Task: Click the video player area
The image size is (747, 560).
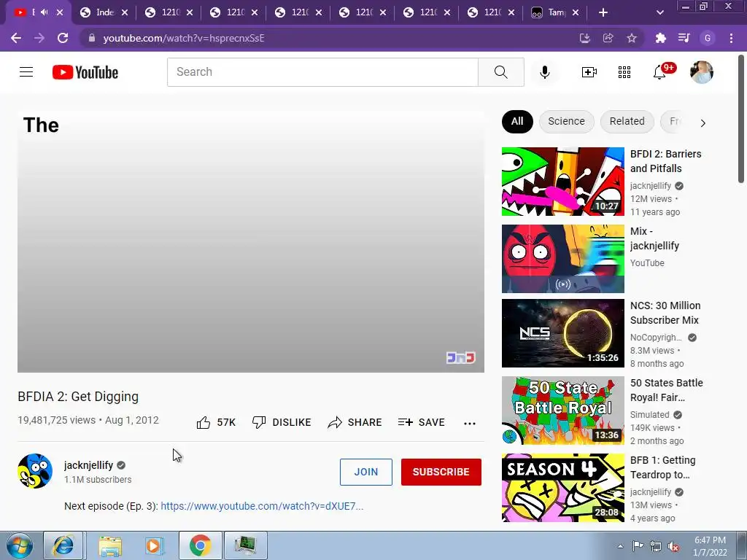Action: click(251, 241)
